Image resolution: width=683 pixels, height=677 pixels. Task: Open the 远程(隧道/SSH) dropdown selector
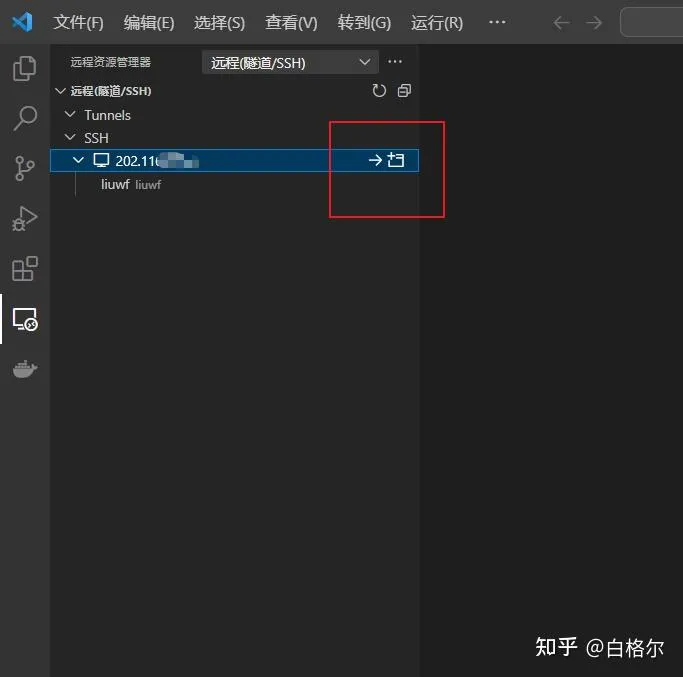click(290, 62)
